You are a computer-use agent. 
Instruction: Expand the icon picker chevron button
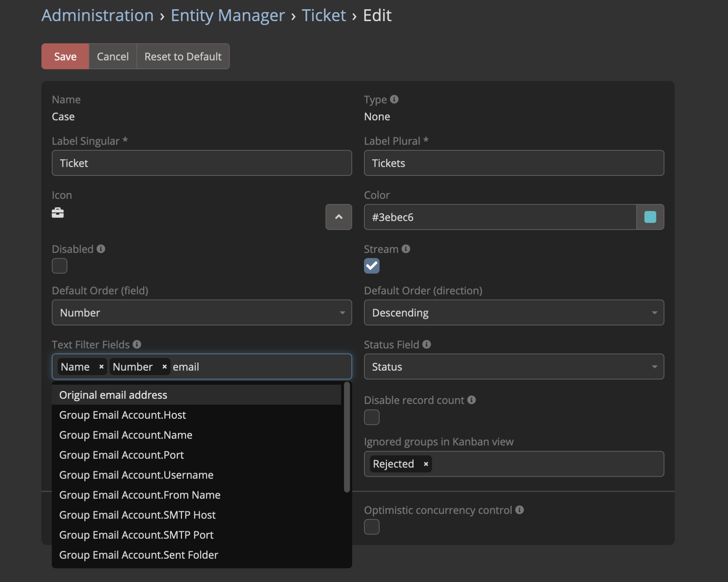[338, 217]
